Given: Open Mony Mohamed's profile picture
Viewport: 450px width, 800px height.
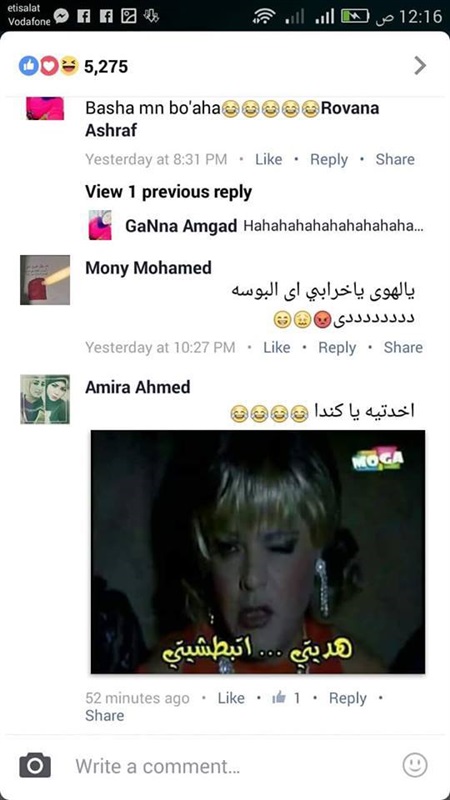Looking at the screenshot, I should 45,280.
